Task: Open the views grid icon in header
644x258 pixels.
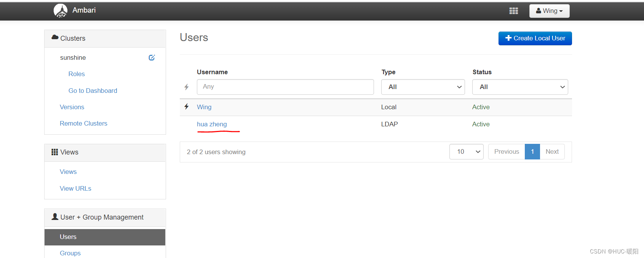Action: click(x=513, y=11)
